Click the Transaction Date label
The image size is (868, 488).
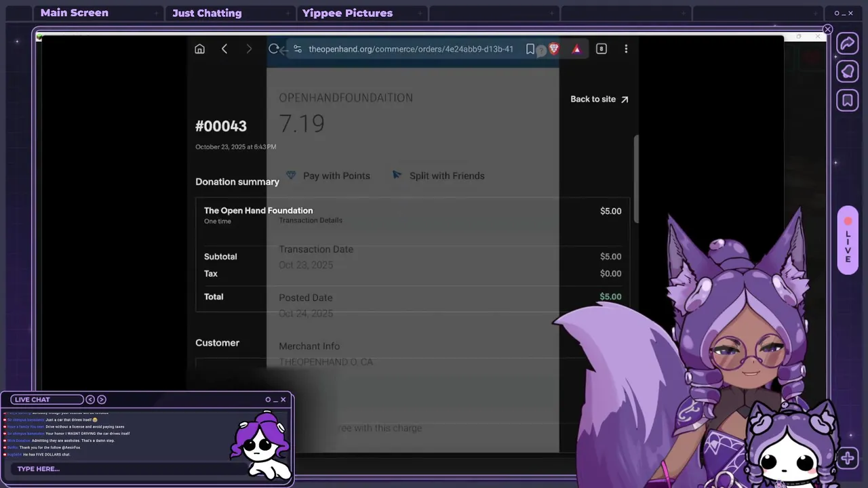(316, 249)
